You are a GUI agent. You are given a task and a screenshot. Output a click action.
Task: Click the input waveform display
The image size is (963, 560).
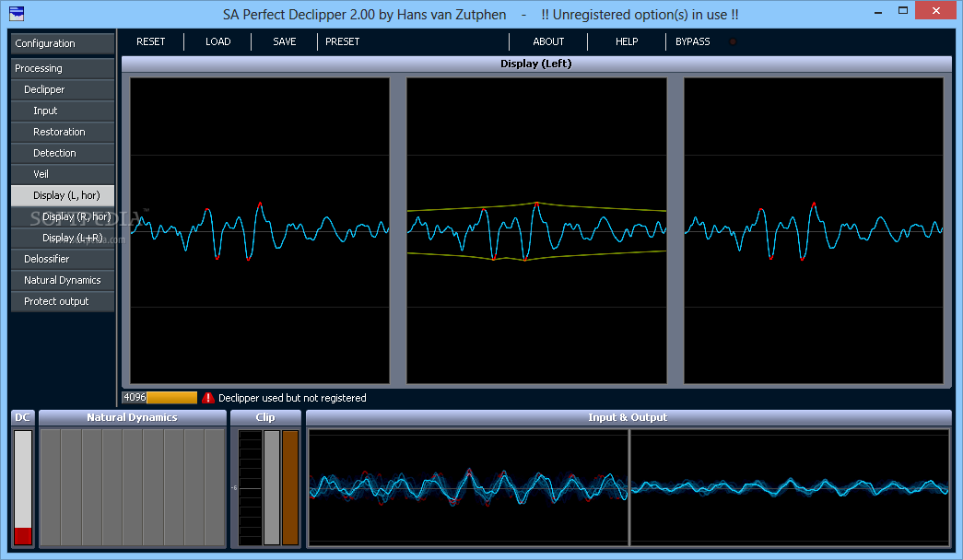469,487
